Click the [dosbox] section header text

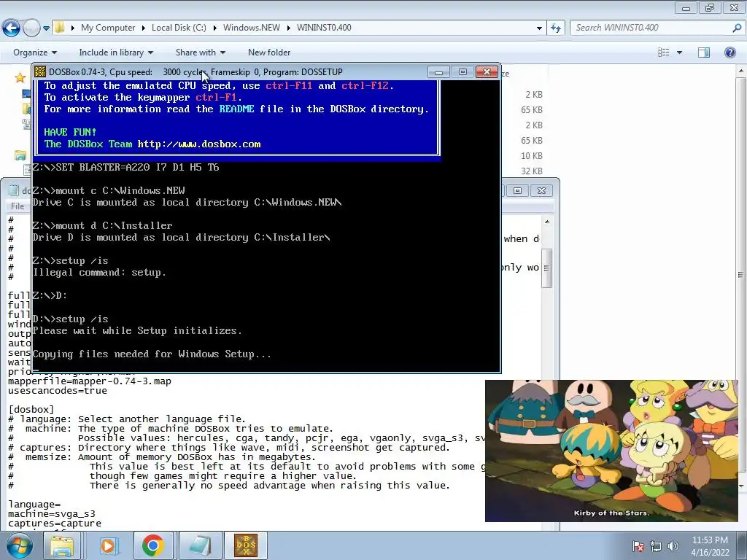point(31,410)
